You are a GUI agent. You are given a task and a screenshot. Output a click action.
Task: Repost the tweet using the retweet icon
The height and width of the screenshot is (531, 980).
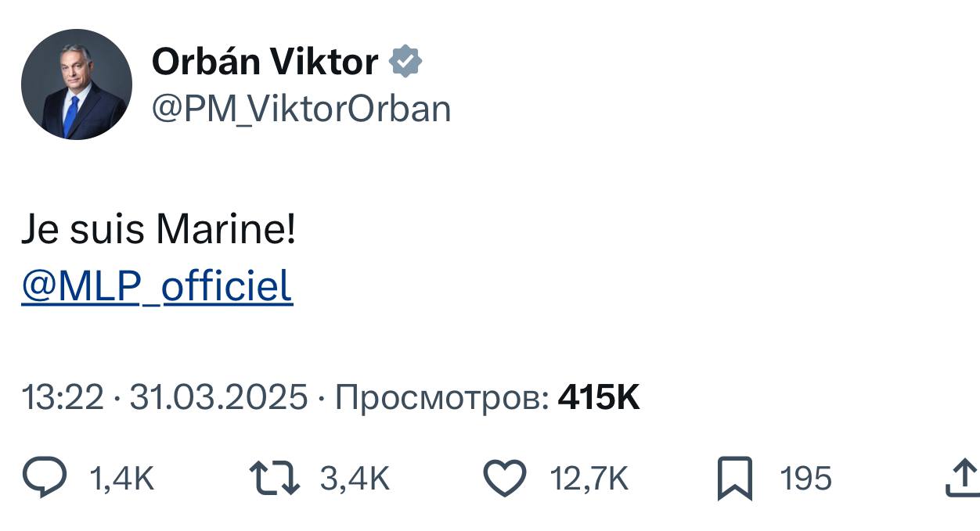coord(274,478)
